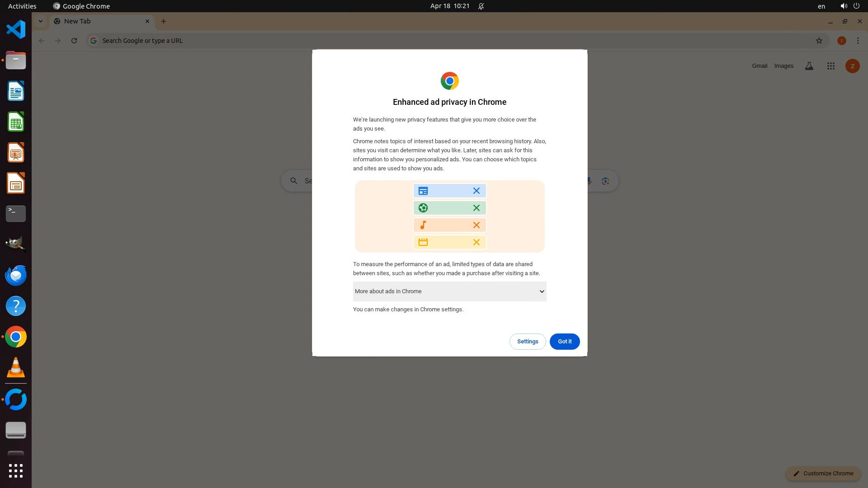868x488 pixels.
Task: Click the profile avatar in toolbar
Action: tap(841, 41)
